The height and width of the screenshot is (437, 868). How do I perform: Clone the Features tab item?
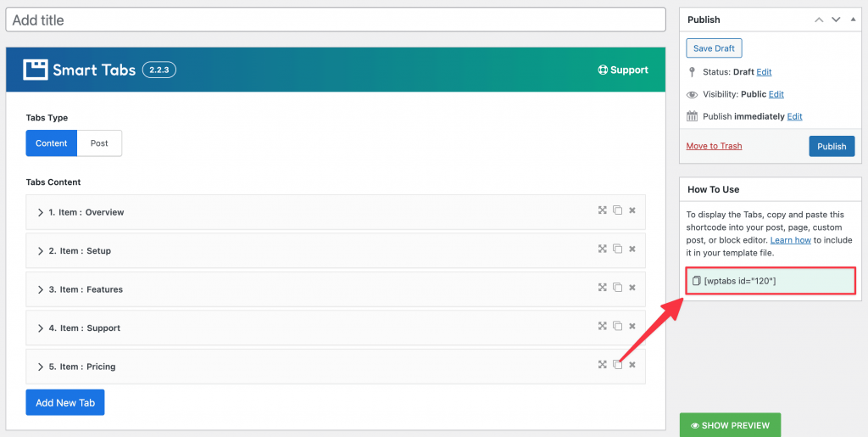(x=617, y=288)
